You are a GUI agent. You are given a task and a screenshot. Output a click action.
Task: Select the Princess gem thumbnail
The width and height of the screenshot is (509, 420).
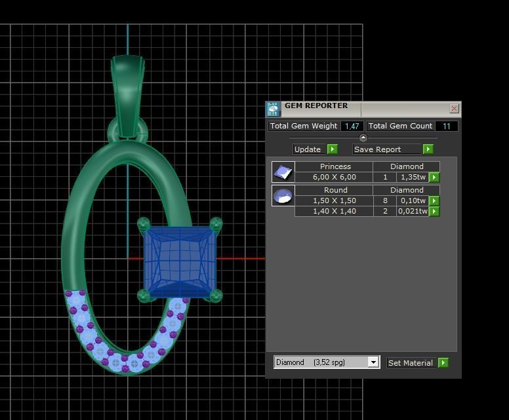coord(283,172)
